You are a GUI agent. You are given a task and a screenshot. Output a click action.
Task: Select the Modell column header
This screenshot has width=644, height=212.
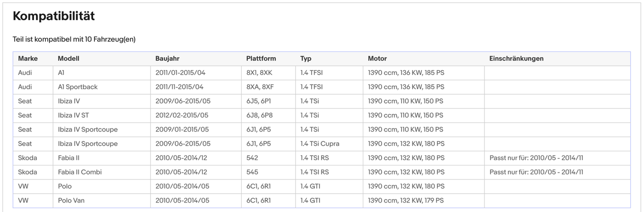tap(68, 58)
